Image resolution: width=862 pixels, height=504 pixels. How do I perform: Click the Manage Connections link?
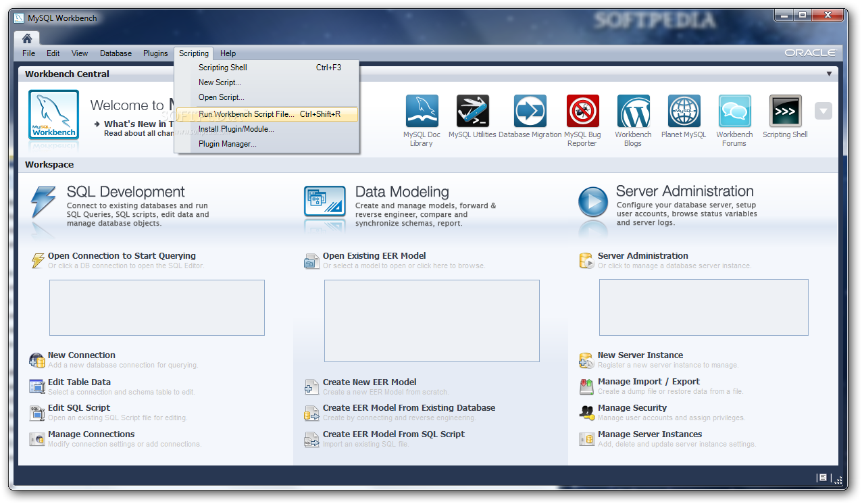(x=91, y=434)
